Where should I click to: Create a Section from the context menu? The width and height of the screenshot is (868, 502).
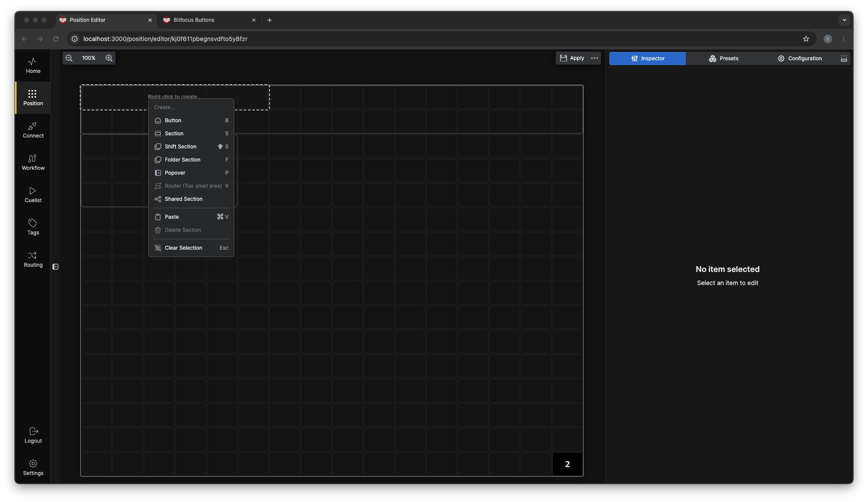pos(191,134)
